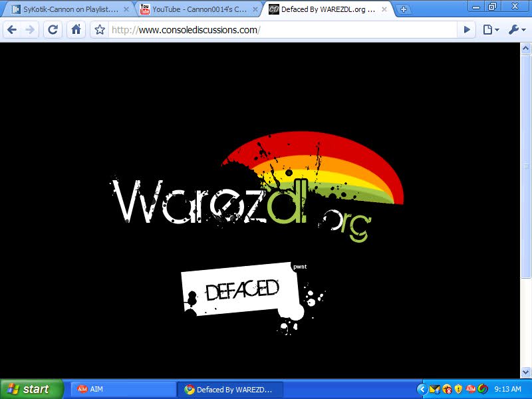Focus the consolediscussions.com address bar
Image resolution: width=532 pixels, height=399 pixels.
(x=283, y=30)
